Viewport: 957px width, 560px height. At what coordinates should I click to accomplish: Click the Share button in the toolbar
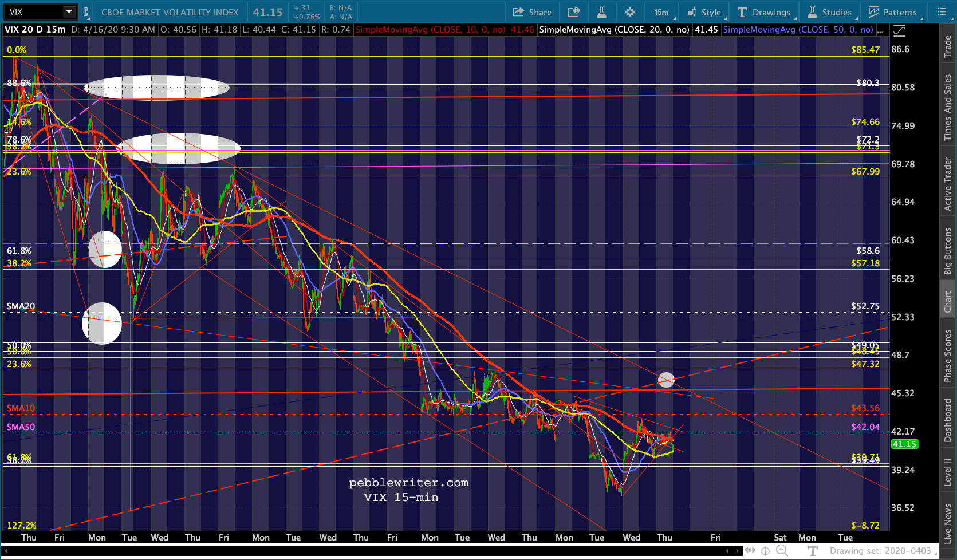532,12
